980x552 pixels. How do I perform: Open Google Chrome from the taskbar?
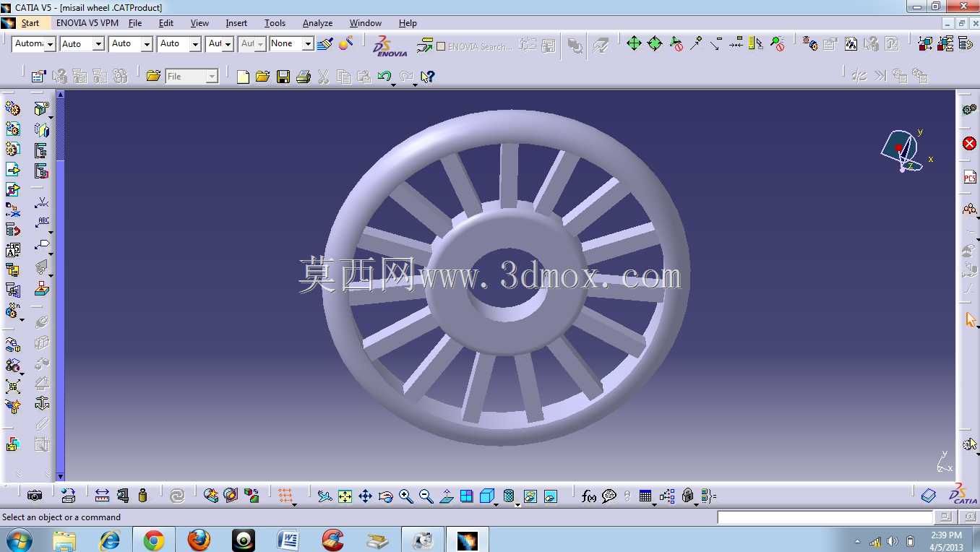coord(153,540)
